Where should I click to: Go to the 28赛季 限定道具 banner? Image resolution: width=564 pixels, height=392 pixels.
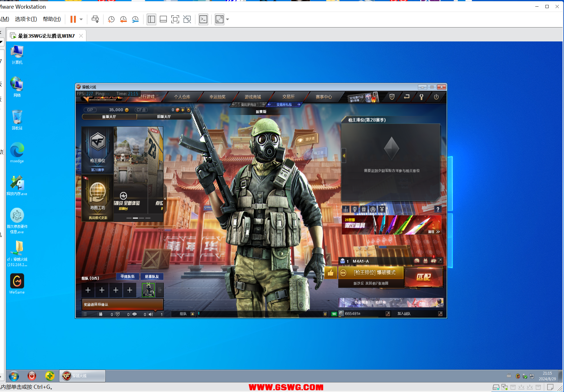[x=392, y=225]
